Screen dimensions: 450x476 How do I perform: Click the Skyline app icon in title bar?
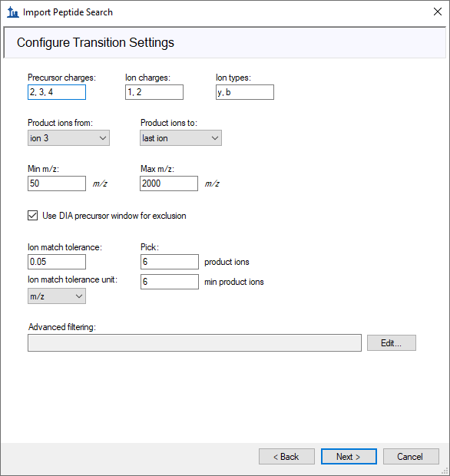coord(13,12)
